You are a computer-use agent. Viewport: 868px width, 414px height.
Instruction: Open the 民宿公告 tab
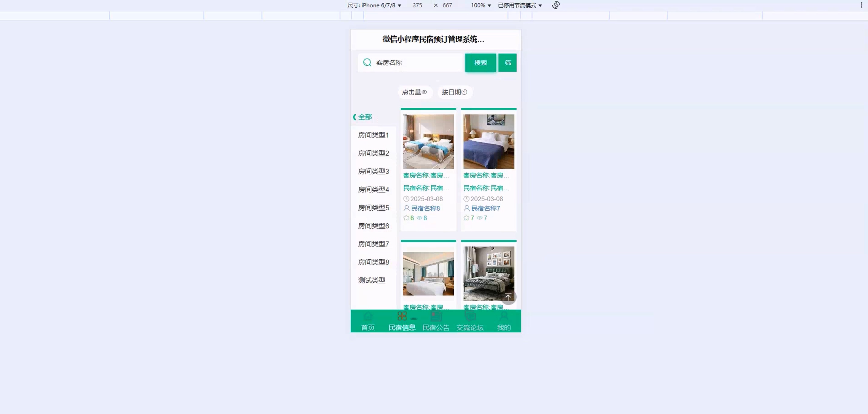pyautogui.click(x=436, y=322)
